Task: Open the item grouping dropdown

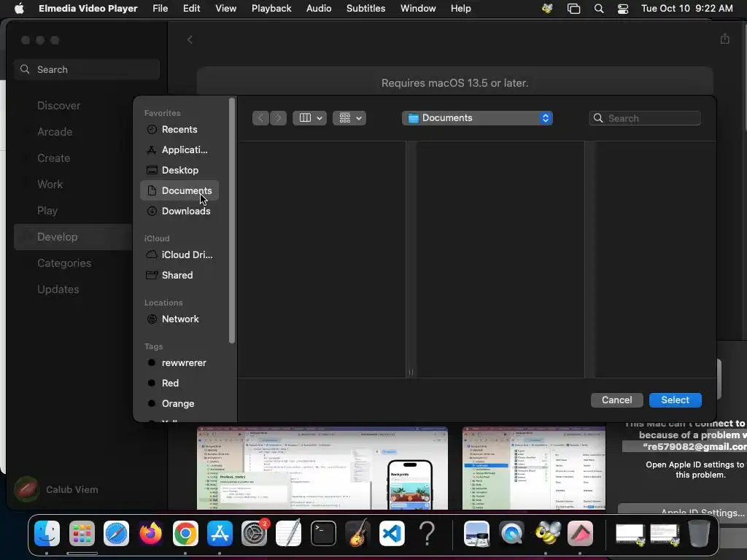Action: [x=349, y=118]
